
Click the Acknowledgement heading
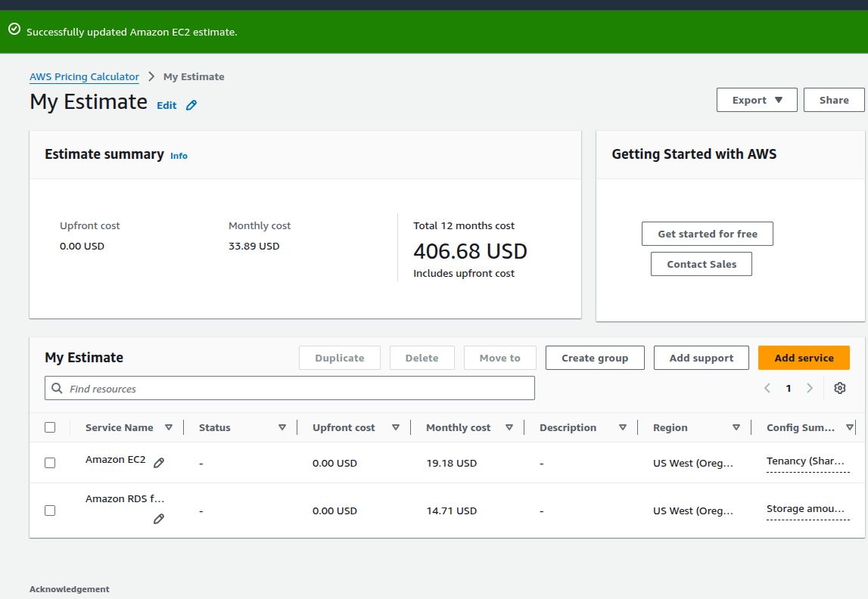coord(69,589)
